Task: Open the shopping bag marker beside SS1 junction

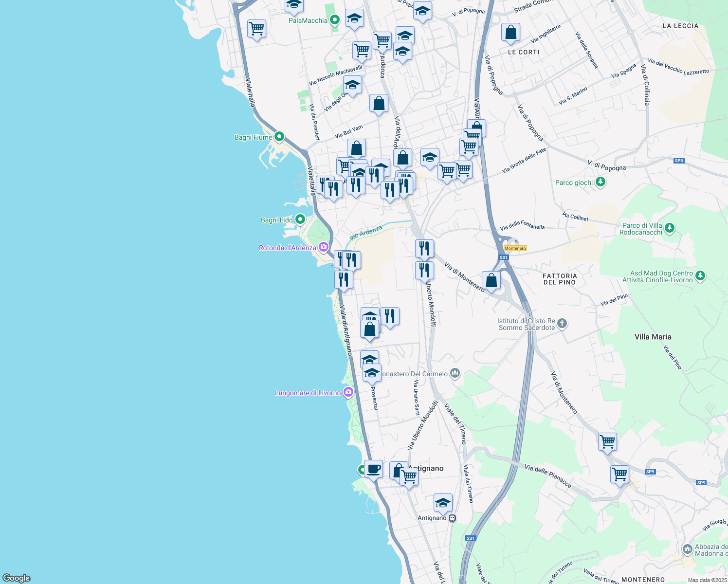Action: [x=491, y=281]
